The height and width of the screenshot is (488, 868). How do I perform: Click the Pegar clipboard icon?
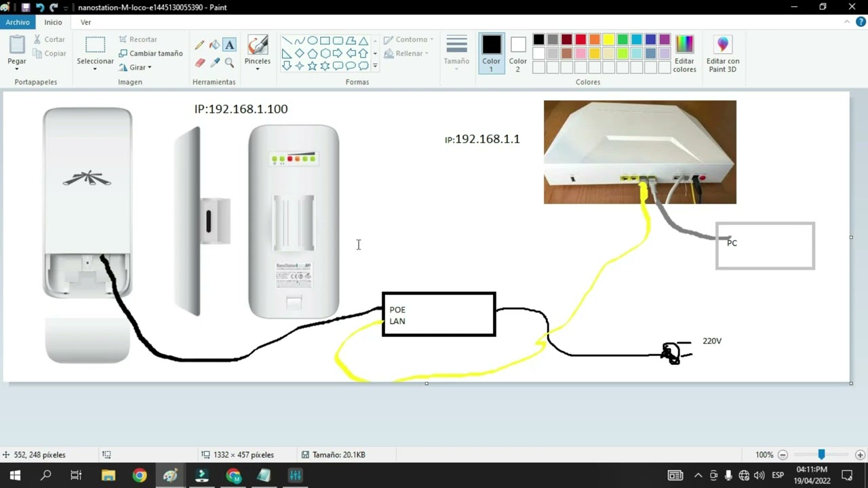[x=17, y=45]
